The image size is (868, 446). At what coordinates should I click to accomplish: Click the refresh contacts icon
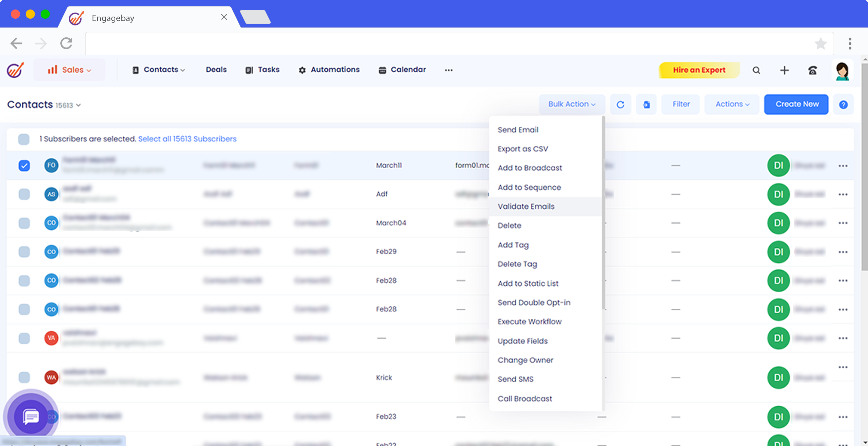click(620, 104)
